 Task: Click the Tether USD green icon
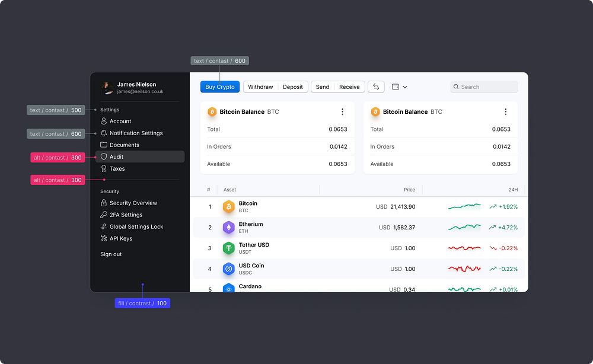click(228, 248)
